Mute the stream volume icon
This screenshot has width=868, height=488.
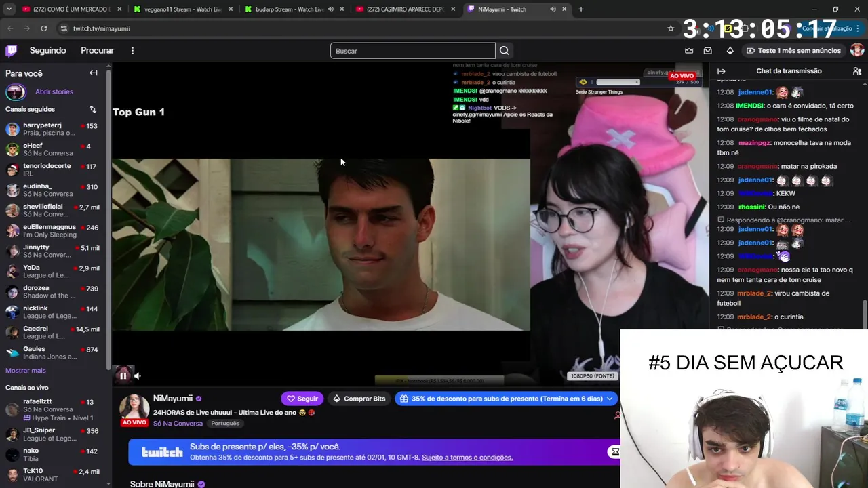tap(138, 375)
